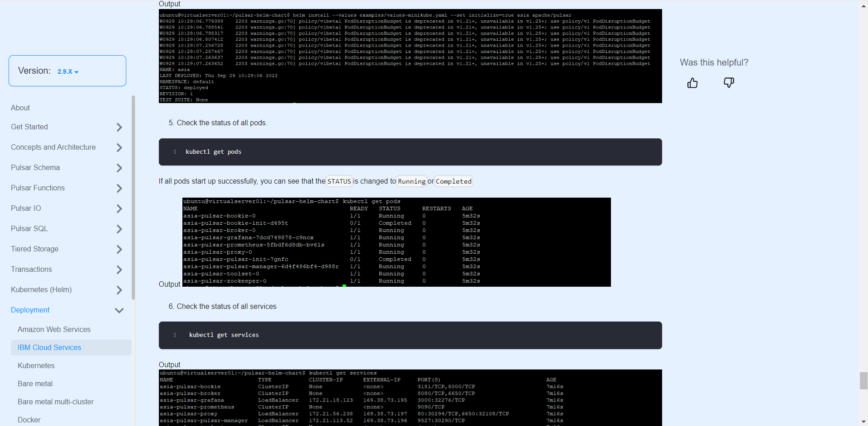The height and width of the screenshot is (426, 868).
Task: Open the Version 2.9.x dropdown
Action: (x=68, y=71)
